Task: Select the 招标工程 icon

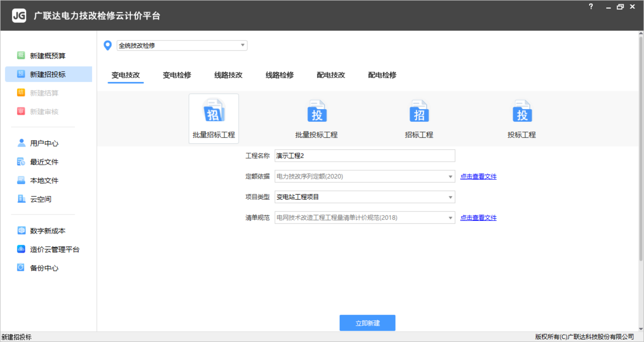Action: (x=419, y=112)
